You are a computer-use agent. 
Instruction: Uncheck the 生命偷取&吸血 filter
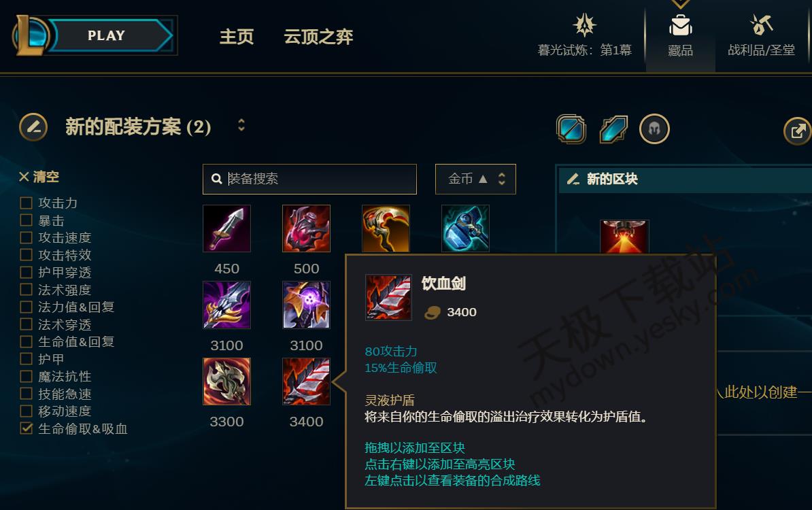[x=26, y=428]
